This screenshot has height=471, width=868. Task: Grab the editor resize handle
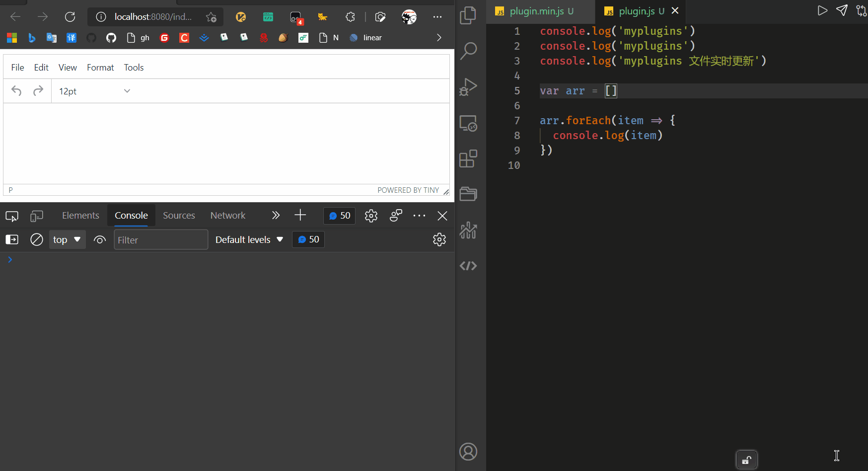click(x=446, y=191)
